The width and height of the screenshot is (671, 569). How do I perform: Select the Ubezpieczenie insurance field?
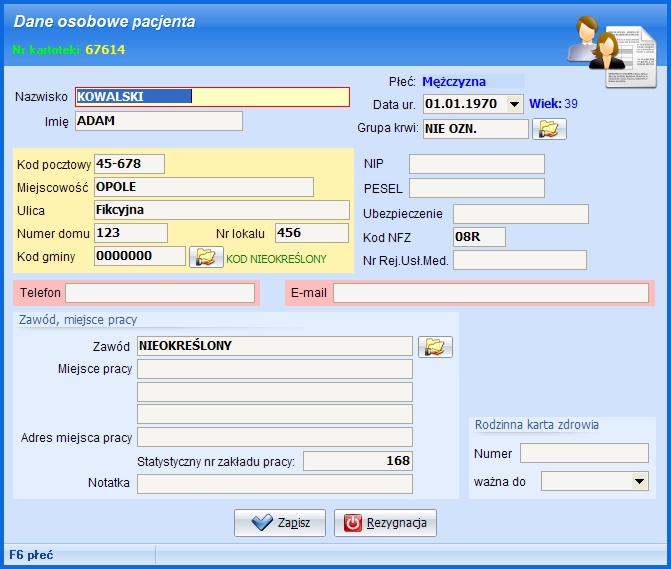520,213
